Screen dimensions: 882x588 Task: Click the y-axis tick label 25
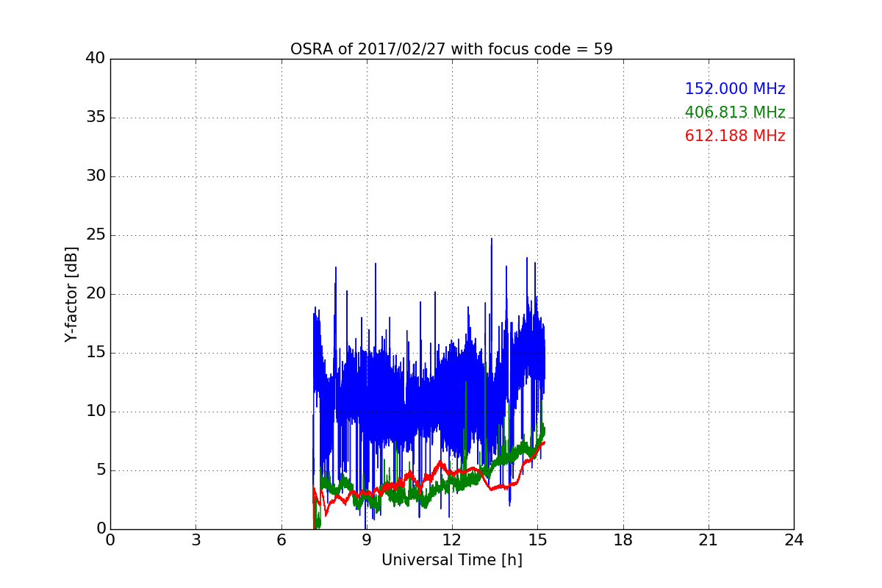96,235
